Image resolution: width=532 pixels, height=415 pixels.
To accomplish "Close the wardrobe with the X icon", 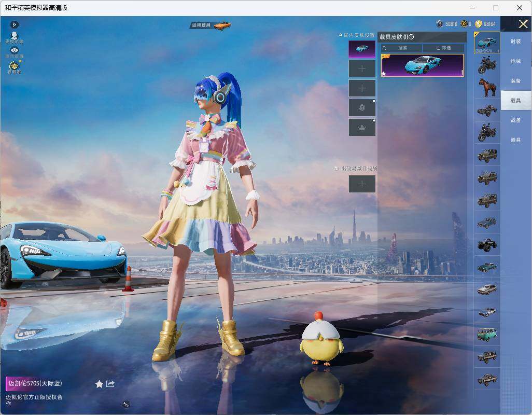I will point(523,24).
